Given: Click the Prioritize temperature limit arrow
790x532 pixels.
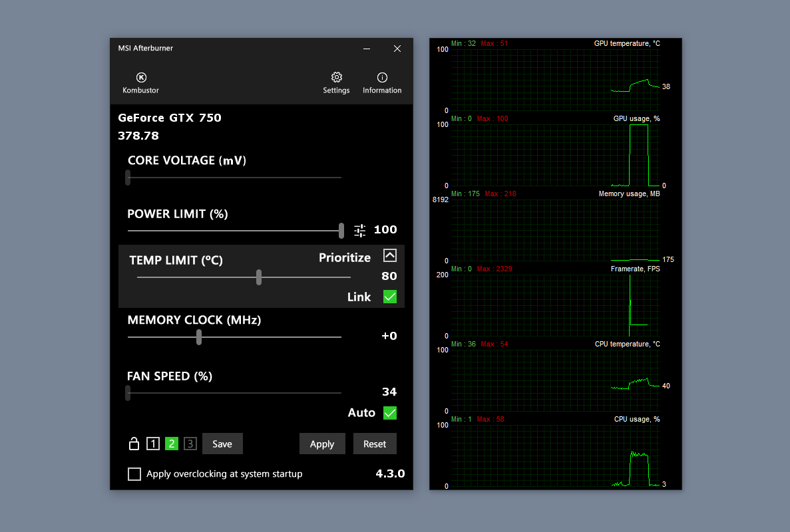Looking at the screenshot, I should (x=389, y=255).
